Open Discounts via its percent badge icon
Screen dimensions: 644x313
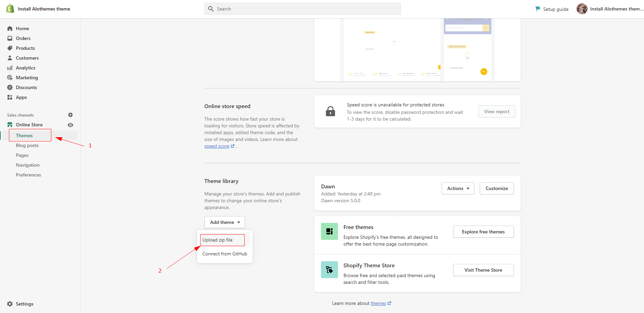[x=10, y=87]
